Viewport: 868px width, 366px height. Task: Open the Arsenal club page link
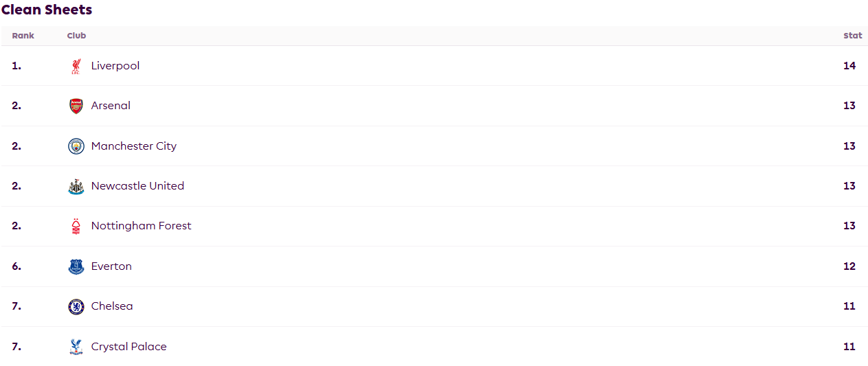(x=111, y=106)
